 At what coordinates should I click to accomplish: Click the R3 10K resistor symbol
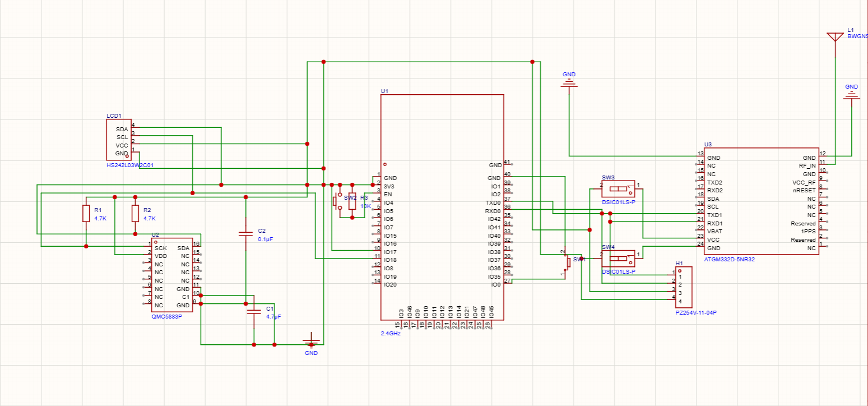coord(352,202)
